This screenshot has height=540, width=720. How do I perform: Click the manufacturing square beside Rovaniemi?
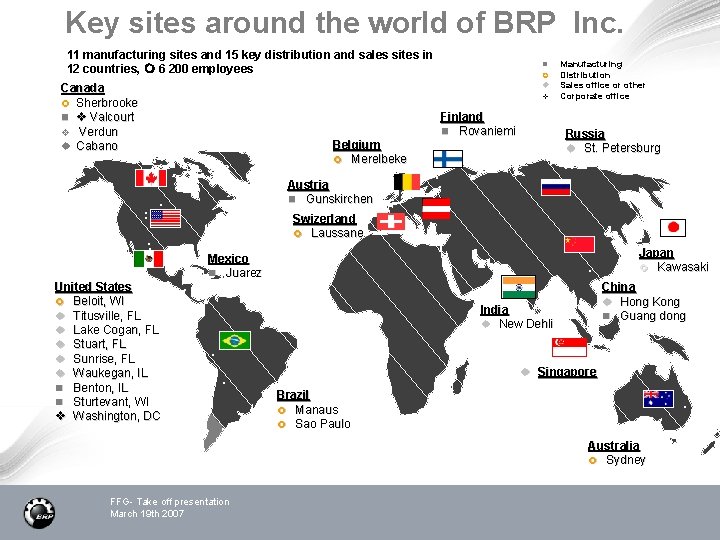click(x=444, y=131)
